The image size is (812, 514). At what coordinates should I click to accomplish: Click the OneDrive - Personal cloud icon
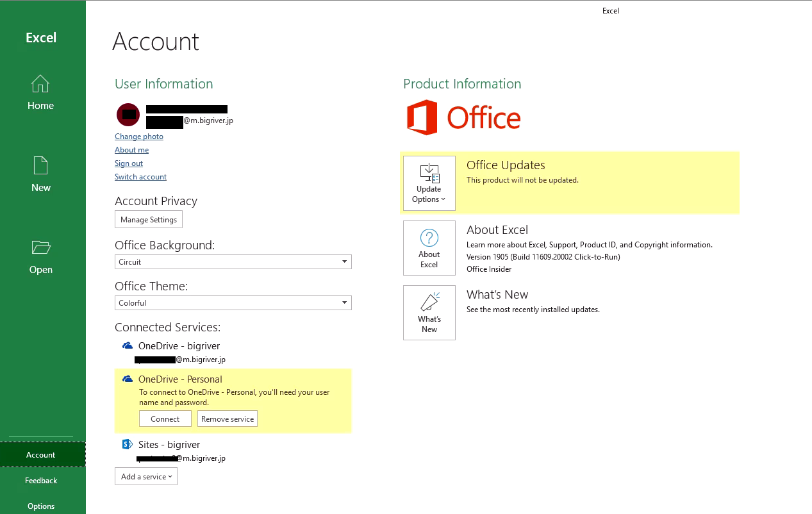point(127,379)
